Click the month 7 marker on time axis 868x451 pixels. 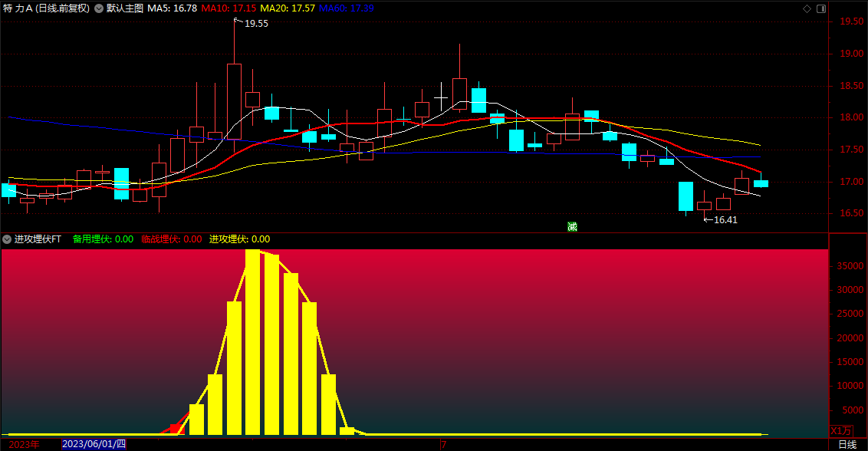(x=443, y=444)
